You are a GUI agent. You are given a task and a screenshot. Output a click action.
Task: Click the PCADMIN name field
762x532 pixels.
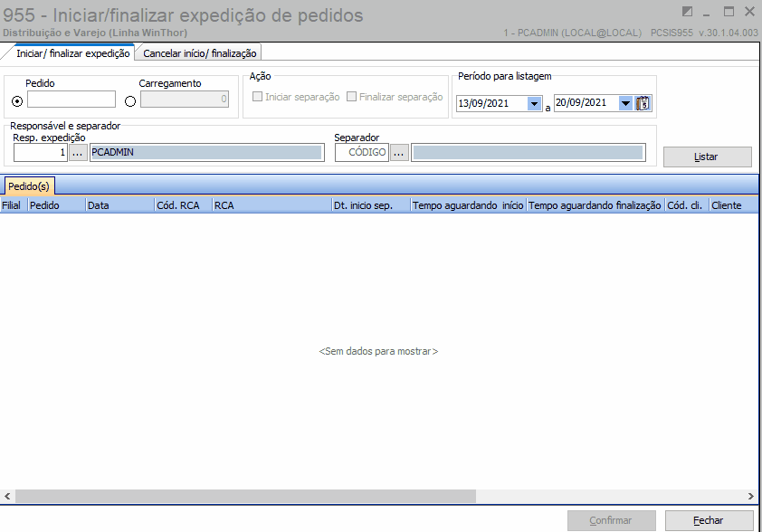206,153
